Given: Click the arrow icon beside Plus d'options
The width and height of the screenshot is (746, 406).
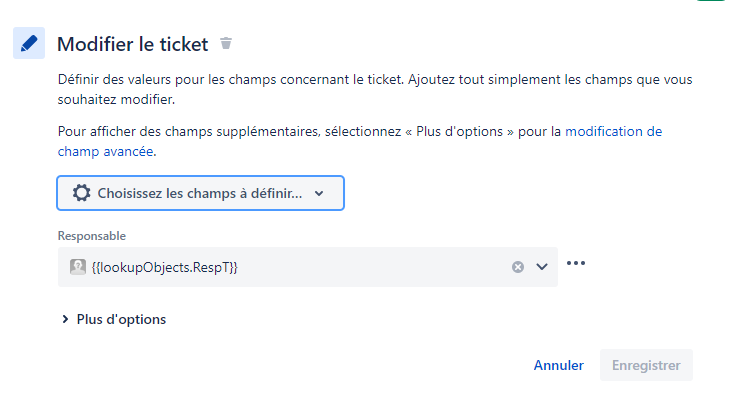Looking at the screenshot, I should (65, 320).
